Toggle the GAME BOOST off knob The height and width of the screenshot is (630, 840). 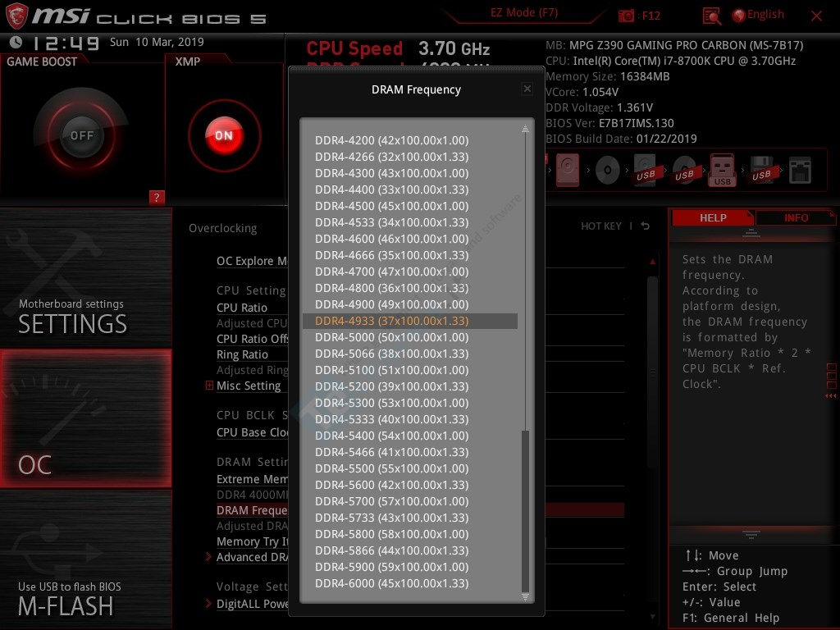81,135
